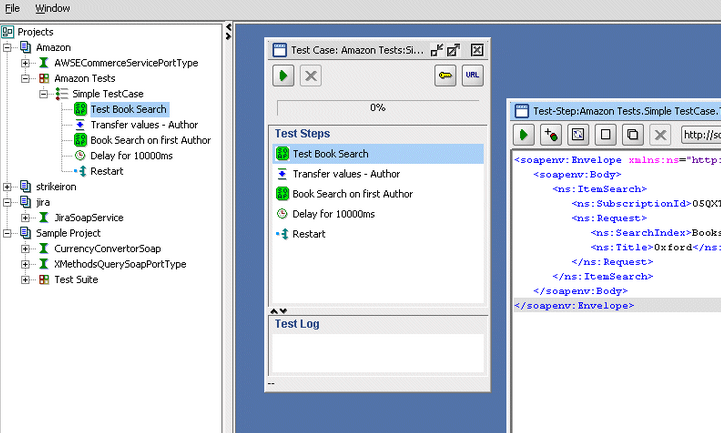The width and height of the screenshot is (721, 433).
Task: Click the cancel test run X button
Action: pyautogui.click(x=311, y=75)
